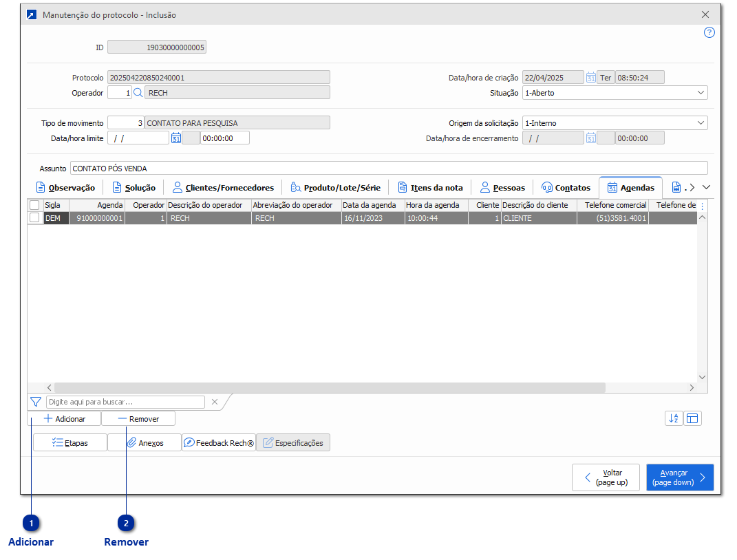
Task: Click the Data/hora limite time field
Action: click(224, 138)
